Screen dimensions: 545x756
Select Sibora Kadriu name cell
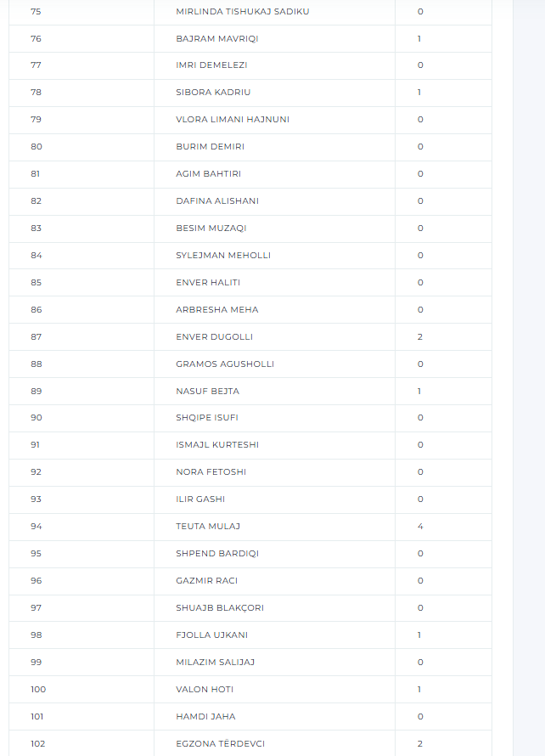click(213, 93)
